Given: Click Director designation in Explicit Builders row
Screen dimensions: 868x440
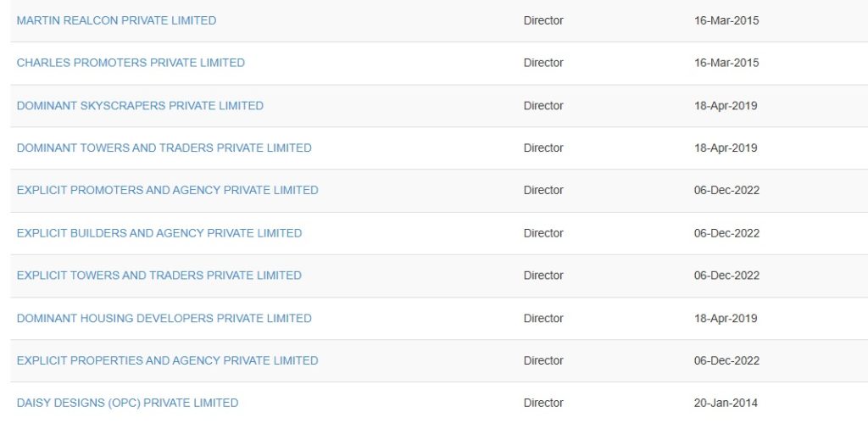Looking at the screenshot, I should [x=543, y=233].
